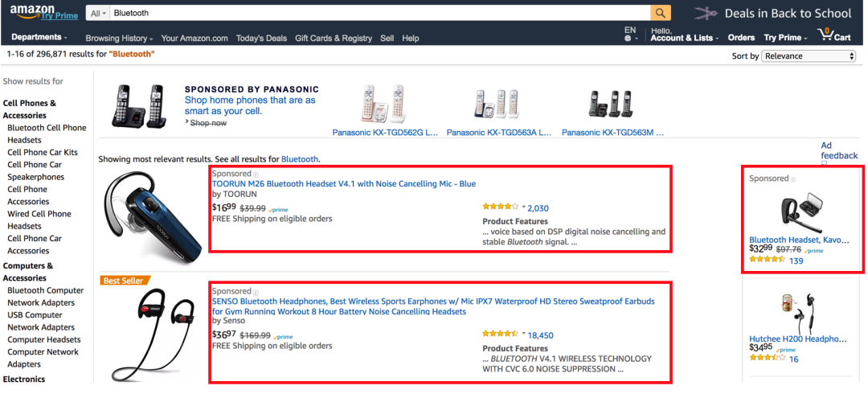The height and width of the screenshot is (398, 868).
Task: Open Gift Cards & Registry
Action: click(x=334, y=39)
